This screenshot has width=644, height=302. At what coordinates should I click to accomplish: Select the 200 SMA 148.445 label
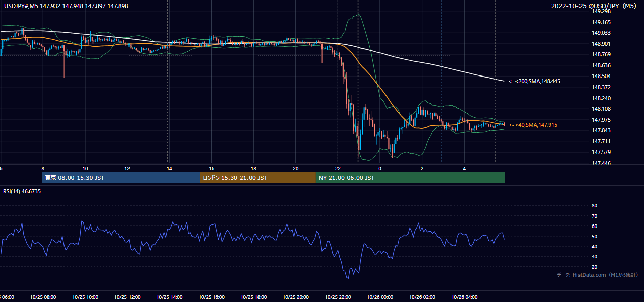click(535, 81)
